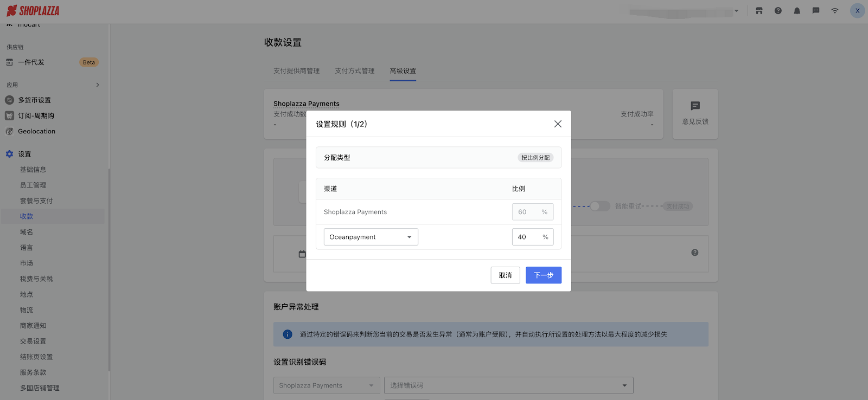Click the 40 percent ratio field
The height and width of the screenshot is (400, 868).
(x=533, y=237)
